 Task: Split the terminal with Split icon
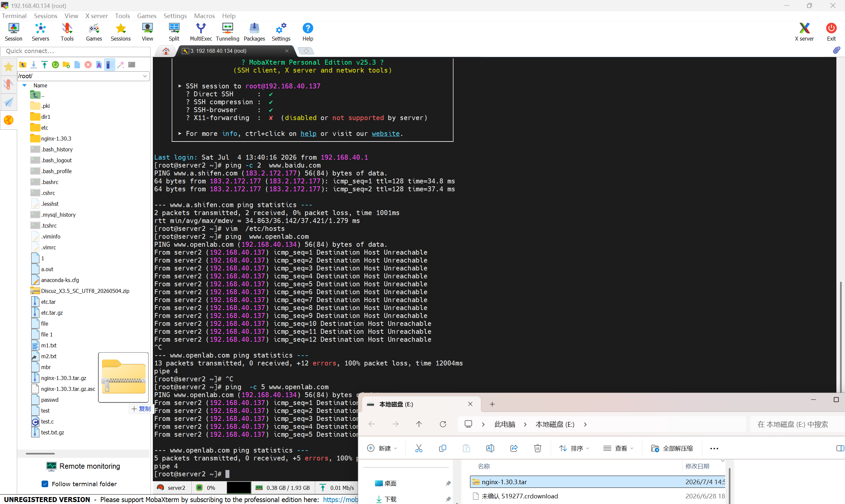tap(174, 32)
